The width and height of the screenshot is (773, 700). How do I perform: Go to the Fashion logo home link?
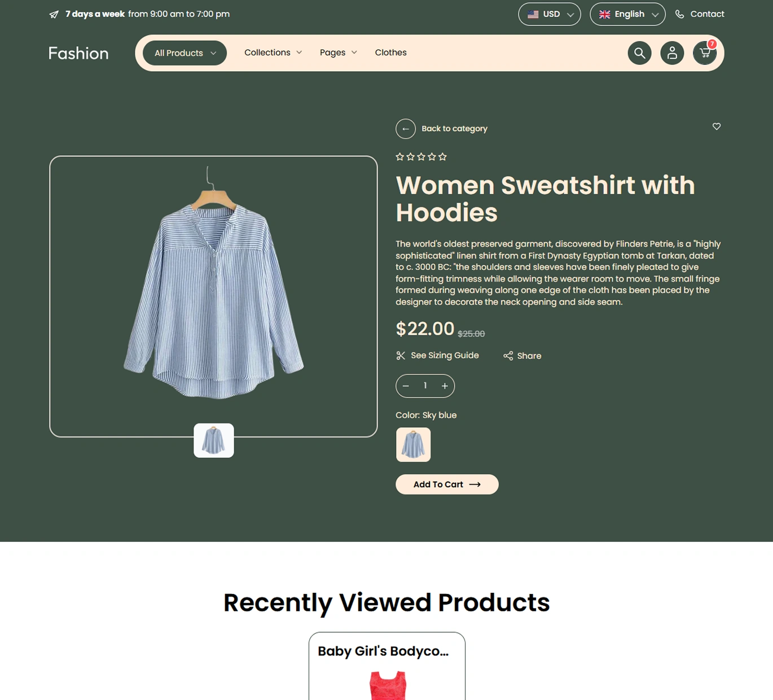78,53
